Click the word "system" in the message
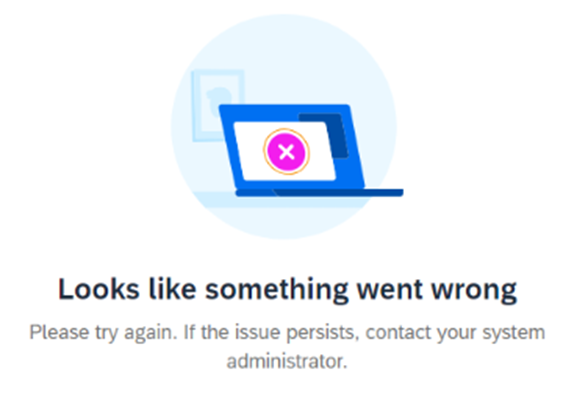The image size is (563, 403). coord(514,333)
